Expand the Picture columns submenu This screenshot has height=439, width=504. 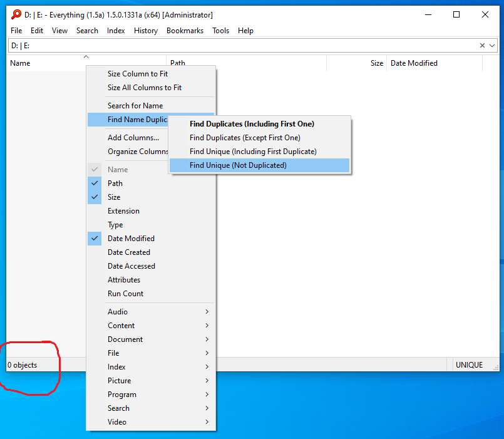(x=151, y=381)
